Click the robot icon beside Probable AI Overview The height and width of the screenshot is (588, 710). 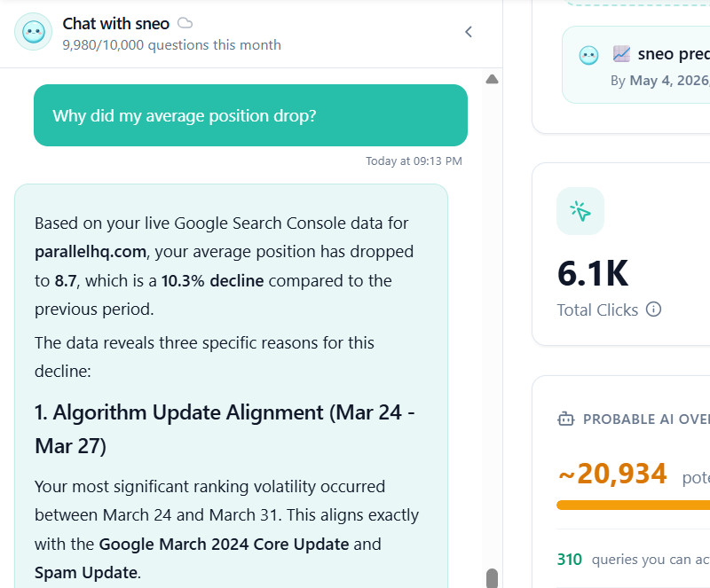565,419
